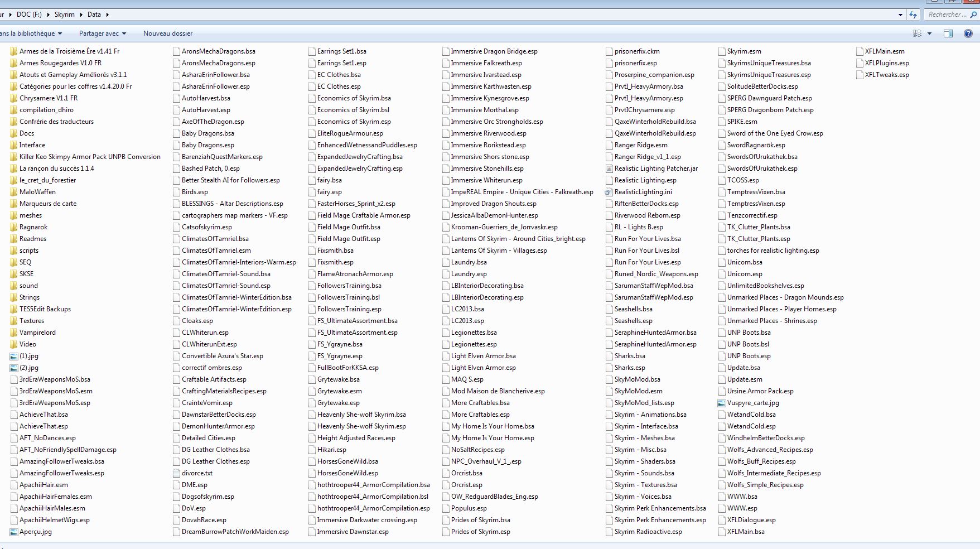Click the Nouveau dossier button
980x549 pixels.
(x=168, y=33)
